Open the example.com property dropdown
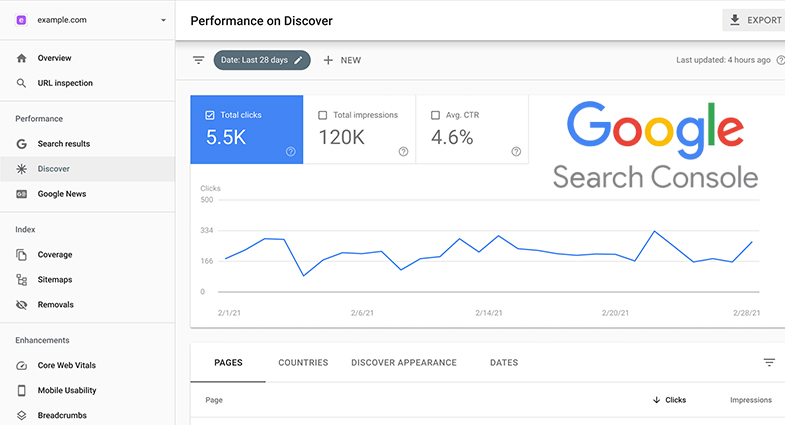 click(163, 20)
